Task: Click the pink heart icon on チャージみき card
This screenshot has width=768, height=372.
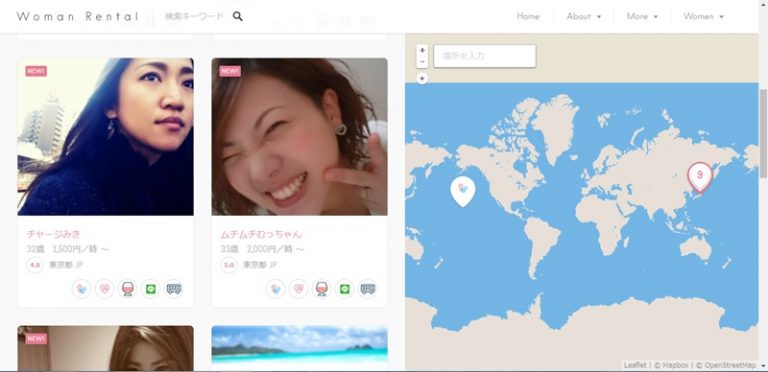Action: point(104,289)
